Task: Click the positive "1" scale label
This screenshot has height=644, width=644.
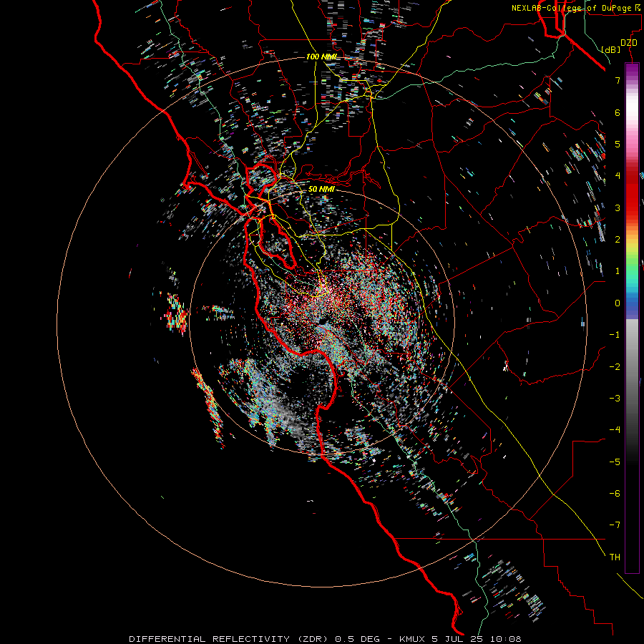Action: pyautogui.click(x=618, y=271)
